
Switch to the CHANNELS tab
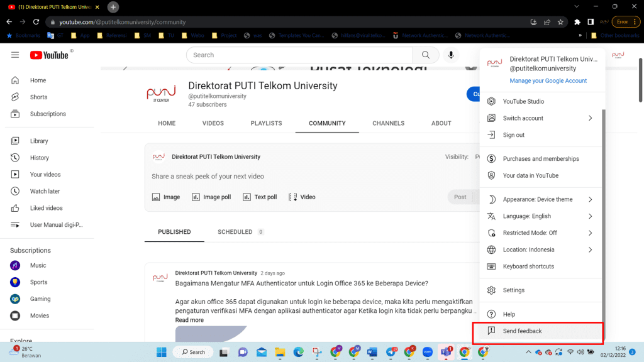pos(388,123)
